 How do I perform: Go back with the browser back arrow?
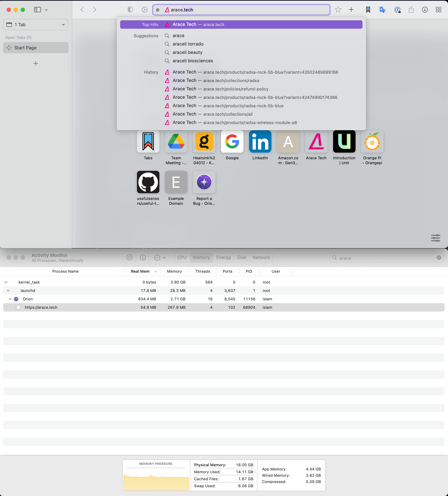82,10
